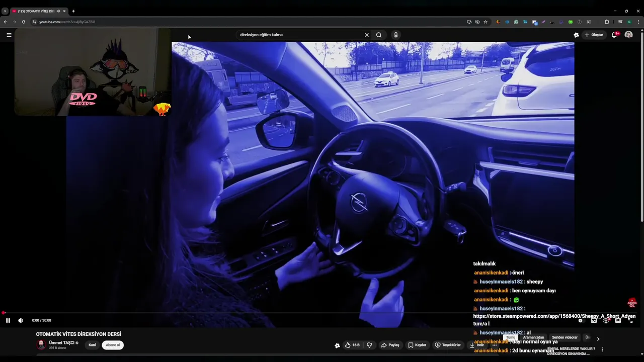The image size is (644, 362).
Task: Select the OTOMATİK VİTES browser tab
Action: click(x=39, y=11)
